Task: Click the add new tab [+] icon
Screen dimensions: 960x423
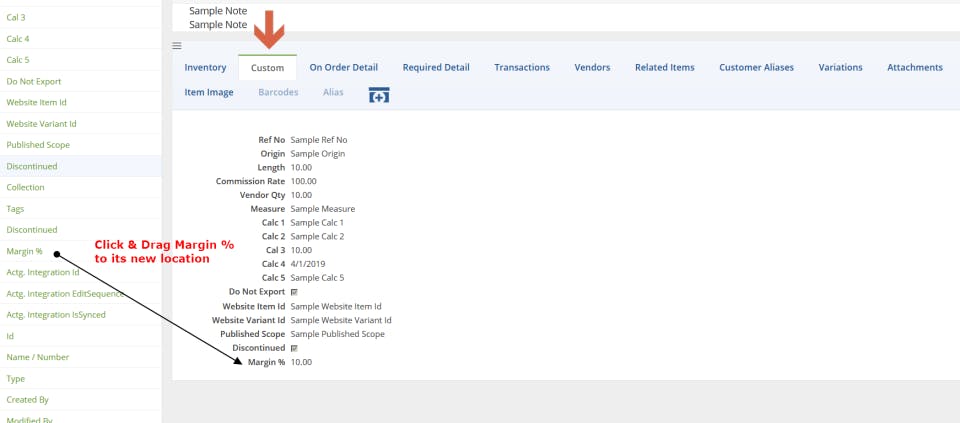Action: tap(379, 95)
